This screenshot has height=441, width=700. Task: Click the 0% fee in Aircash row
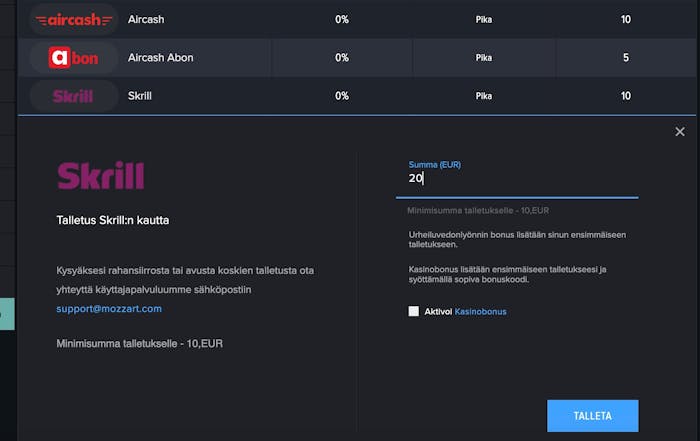point(342,20)
